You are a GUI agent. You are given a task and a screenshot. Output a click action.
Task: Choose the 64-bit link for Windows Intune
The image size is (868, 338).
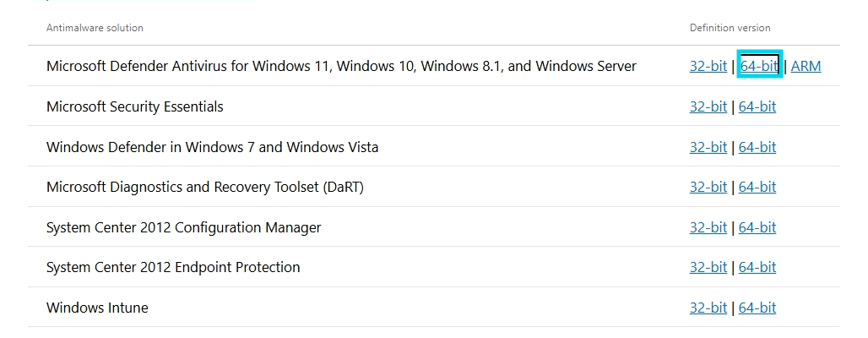point(757,308)
